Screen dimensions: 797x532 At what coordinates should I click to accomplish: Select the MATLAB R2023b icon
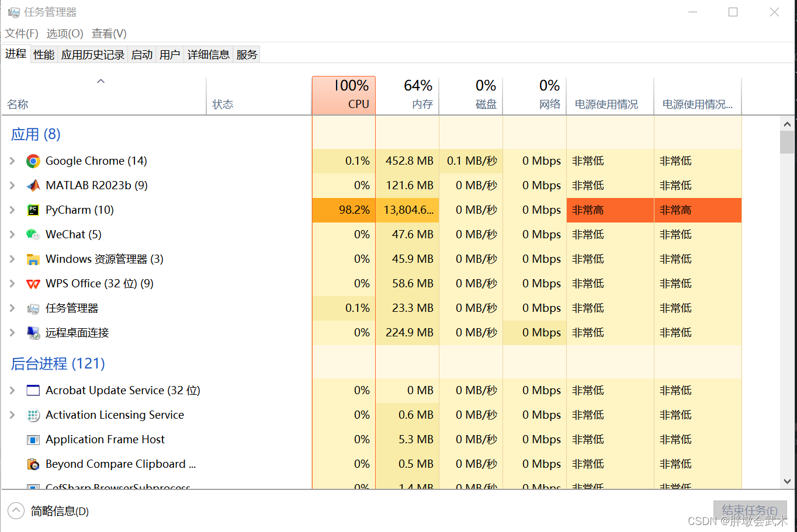tap(33, 186)
